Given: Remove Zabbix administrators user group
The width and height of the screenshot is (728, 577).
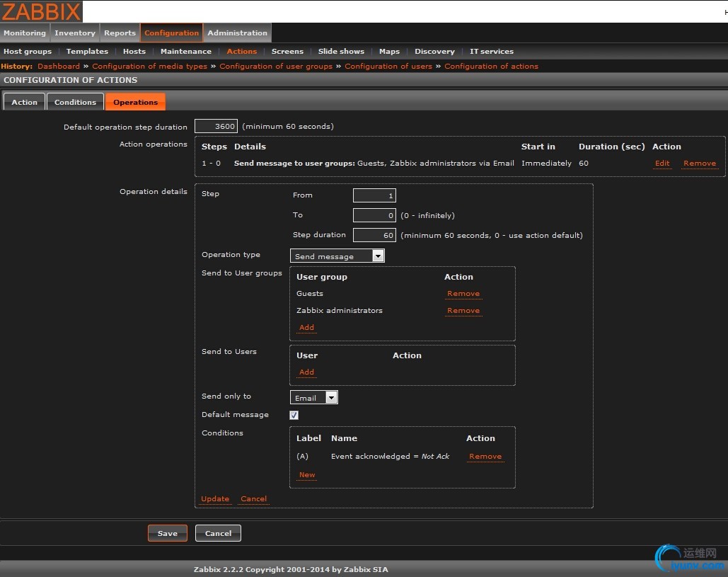Looking at the screenshot, I should click(463, 310).
